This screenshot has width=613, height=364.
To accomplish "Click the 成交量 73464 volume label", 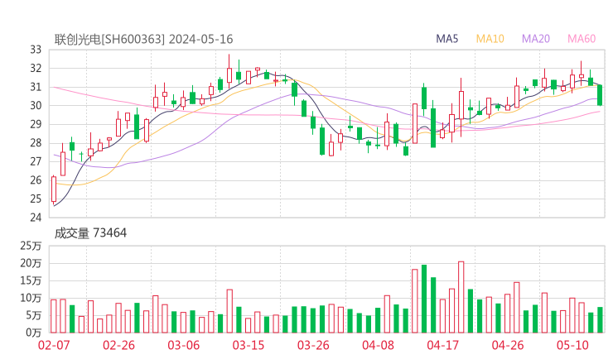I will click(90, 233).
